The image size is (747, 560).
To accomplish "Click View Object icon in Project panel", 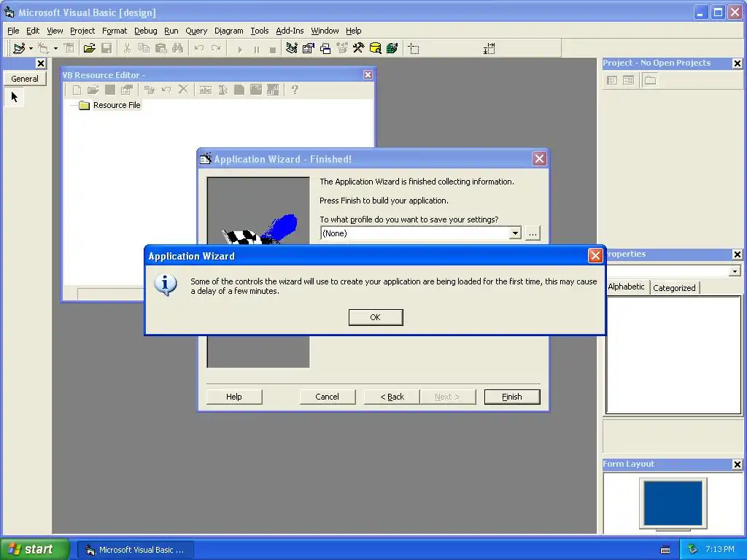I will click(628, 80).
